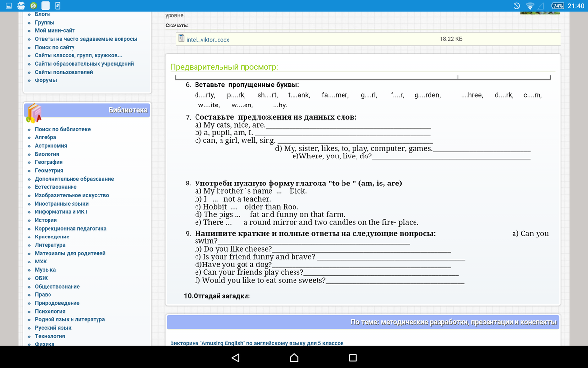Tap the Android back navigation button
The height and width of the screenshot is (368, 588).
(236, 358)
